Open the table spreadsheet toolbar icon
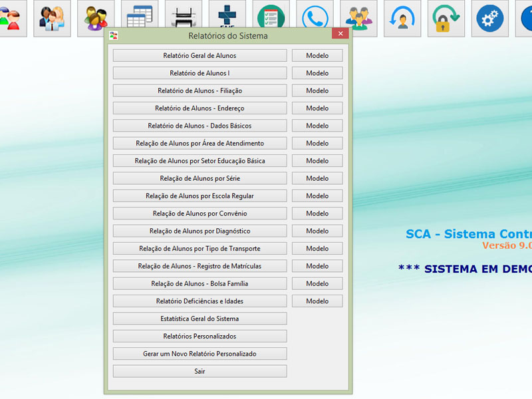 (140, 18)
